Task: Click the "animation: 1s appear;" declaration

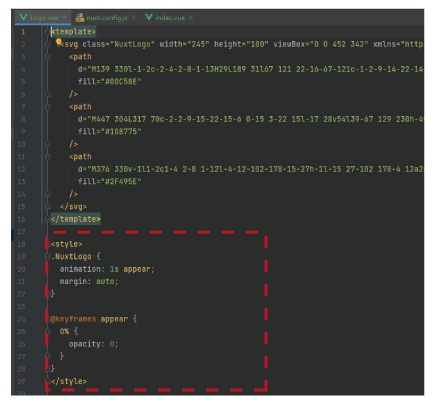Action: pos(107,269)
